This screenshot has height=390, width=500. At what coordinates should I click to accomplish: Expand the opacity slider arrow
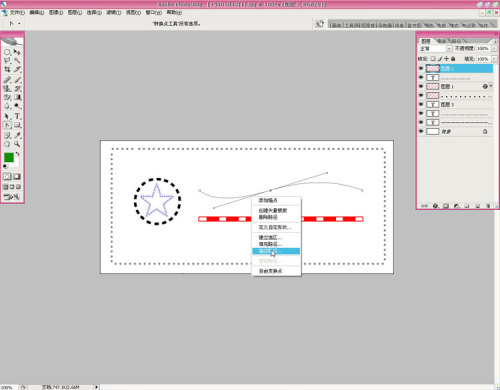pos(494,49)
